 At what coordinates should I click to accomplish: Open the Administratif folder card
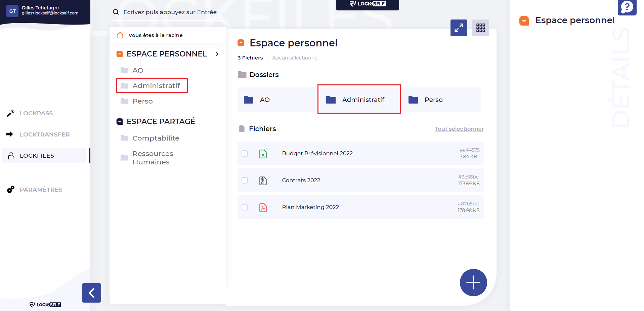coord(359,99)
